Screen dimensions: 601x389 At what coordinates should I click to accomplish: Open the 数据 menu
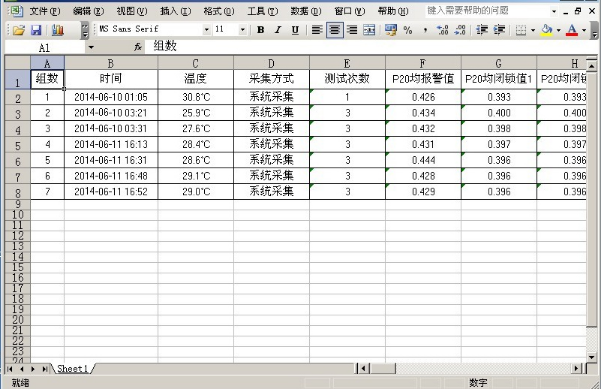[x=305, y=11]
